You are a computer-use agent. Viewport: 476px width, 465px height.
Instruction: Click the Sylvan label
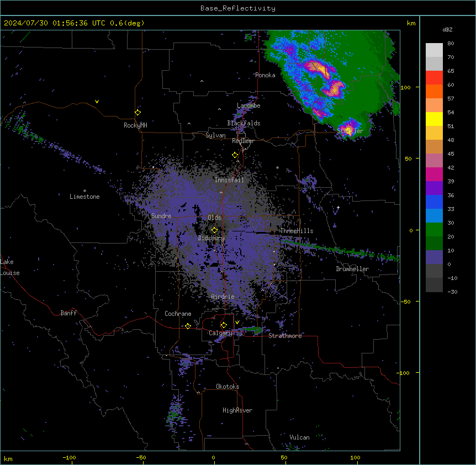pyautogui.click(x=215, y=135)
